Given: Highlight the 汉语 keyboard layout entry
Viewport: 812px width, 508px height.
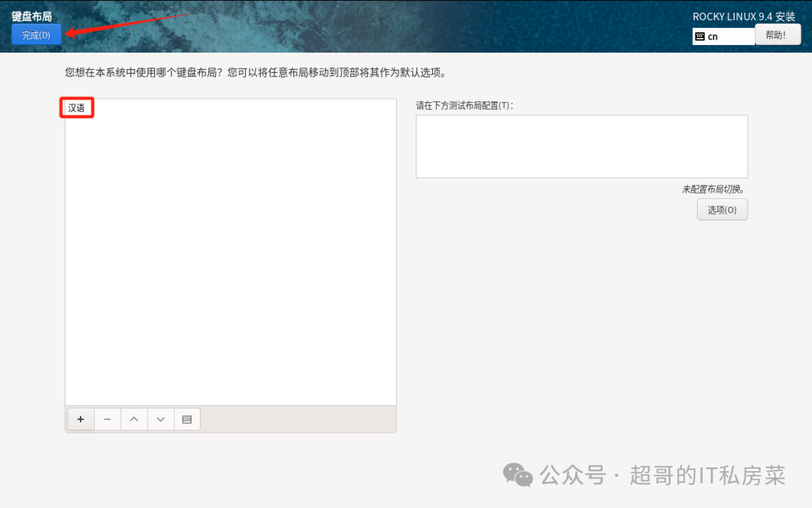Looking at the screenshot, I should tap(76, 107).
